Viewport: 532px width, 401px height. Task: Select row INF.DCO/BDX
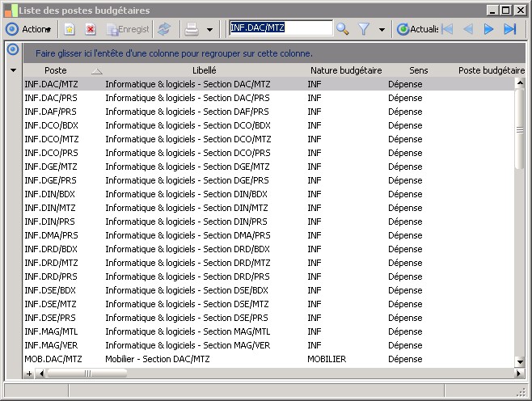coord(269,125)
